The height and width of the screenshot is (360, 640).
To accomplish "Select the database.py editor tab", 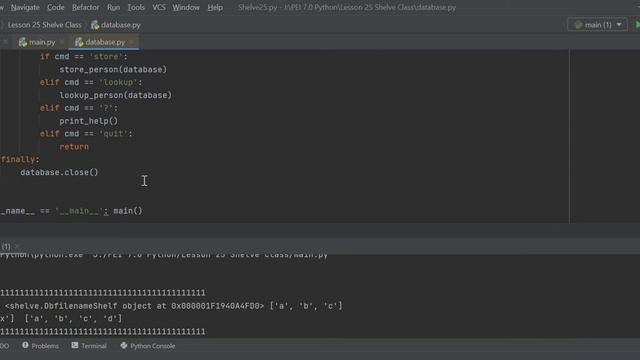I will (105, 42).
